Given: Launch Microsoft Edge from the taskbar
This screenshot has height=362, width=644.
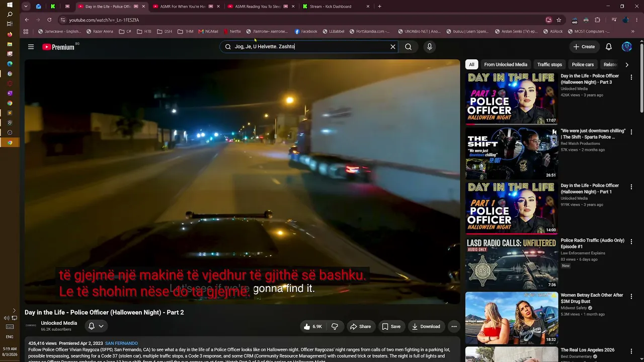Looking at the screenshot, I should 10,64.
